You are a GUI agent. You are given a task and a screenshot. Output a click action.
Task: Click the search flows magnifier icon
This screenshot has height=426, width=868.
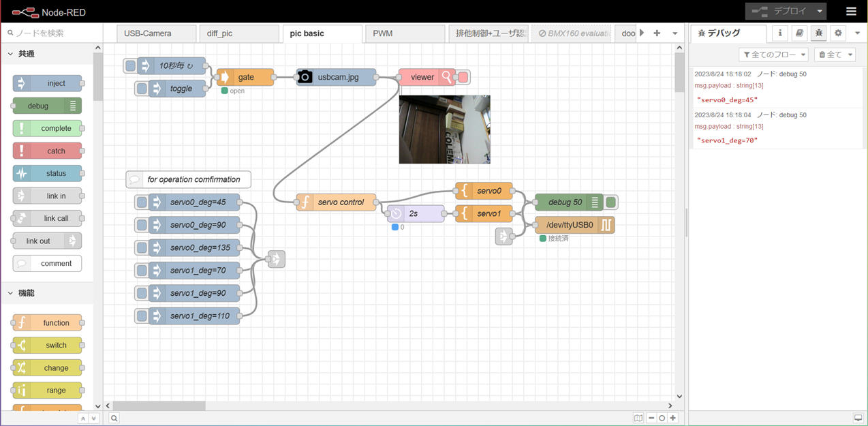click(x=114, y=419)
